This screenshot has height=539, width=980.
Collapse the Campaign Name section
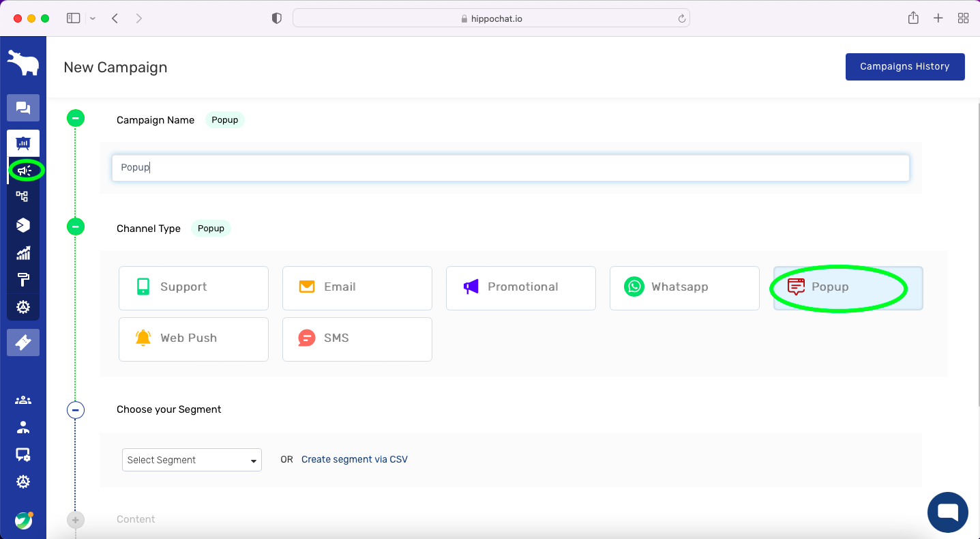tap(76, 118)
